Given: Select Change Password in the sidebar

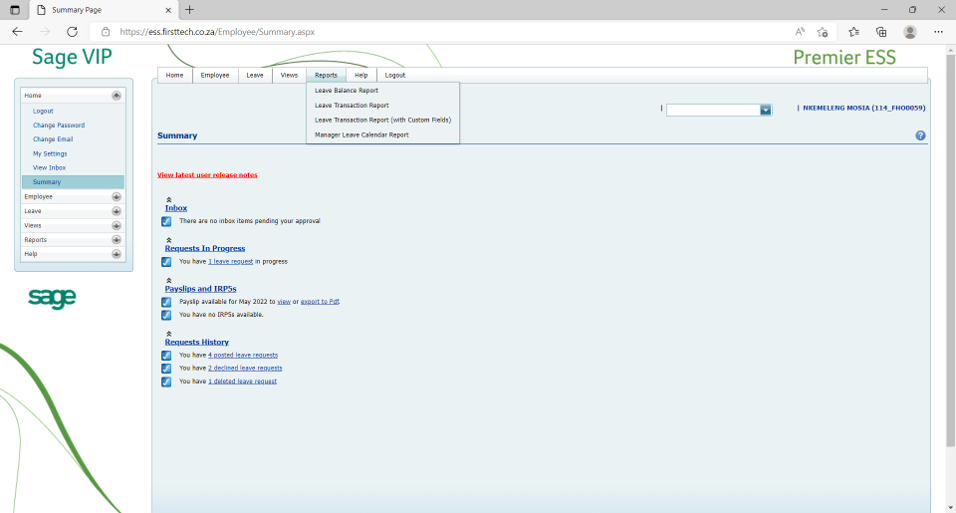Looking at the screenshot, I should (59, 125).
